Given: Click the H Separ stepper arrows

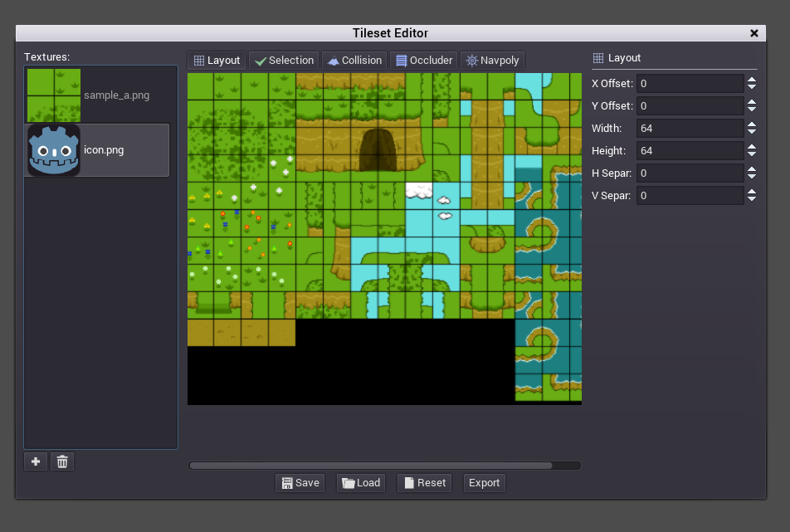Looking at the screenshot, I should point(751,173).
